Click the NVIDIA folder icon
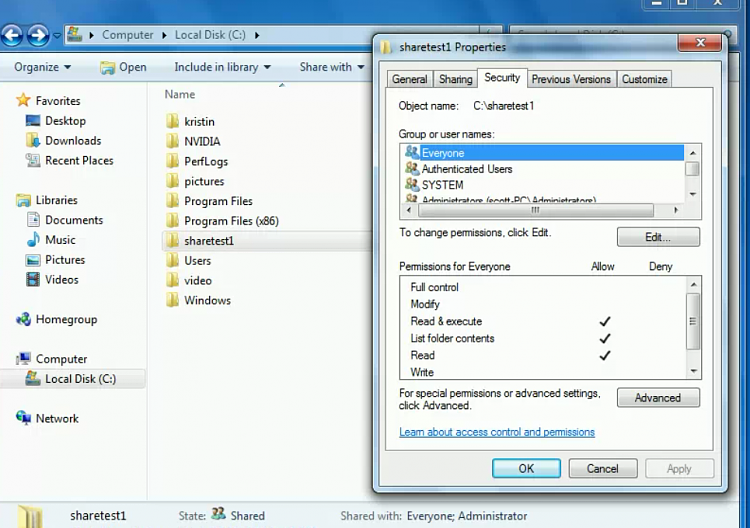 pyautogui.click(x=172, y=141)
